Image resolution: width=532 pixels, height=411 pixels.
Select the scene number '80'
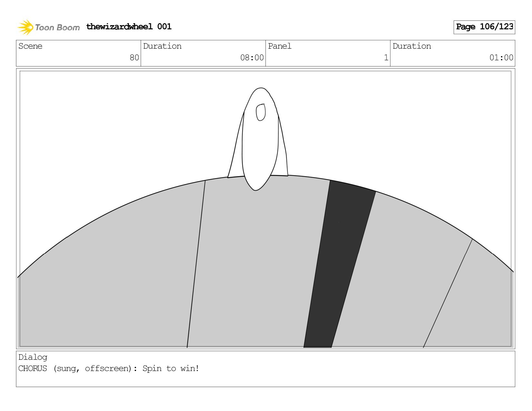pyautogui.click(x=134, y=58)
